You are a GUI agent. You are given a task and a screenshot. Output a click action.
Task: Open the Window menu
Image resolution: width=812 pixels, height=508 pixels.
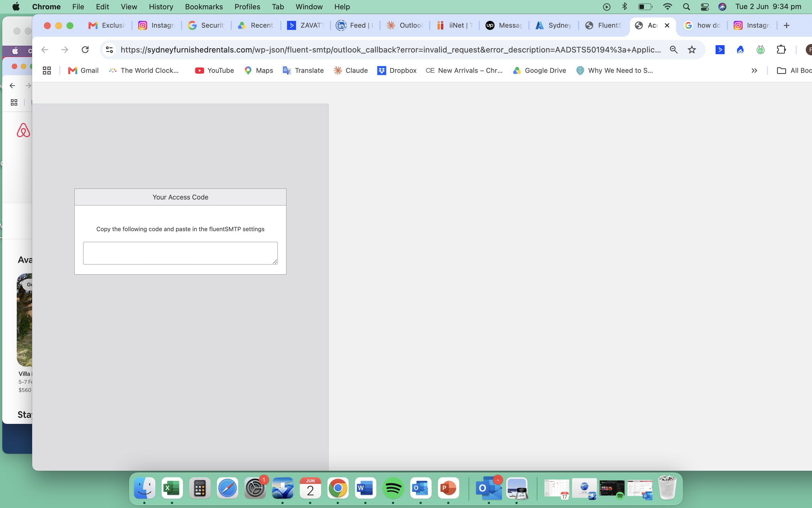click(309, 7)
